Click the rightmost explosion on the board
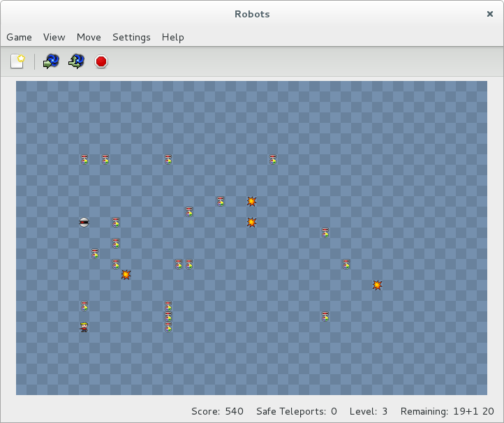The image size is (504, 423). click(x=377, y=285)
